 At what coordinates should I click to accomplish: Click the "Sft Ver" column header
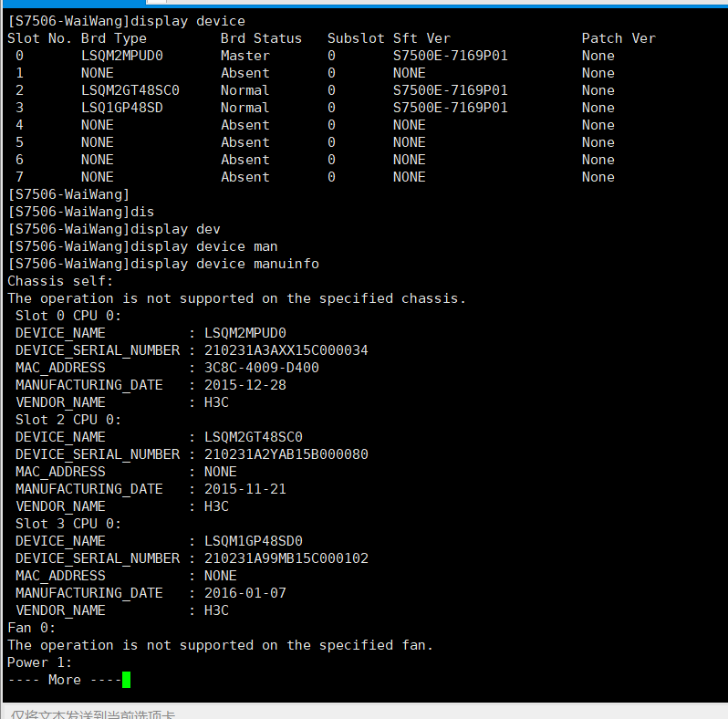pos(421,38)
